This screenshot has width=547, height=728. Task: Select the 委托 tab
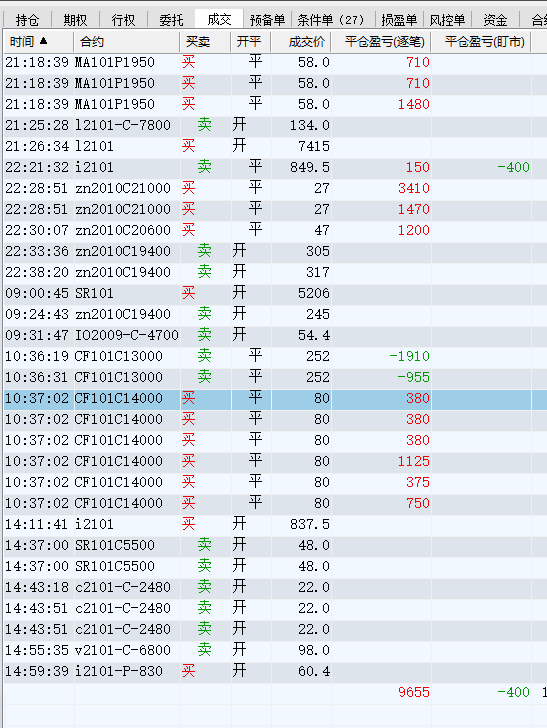pyautogui.click(x=171, y=20)
